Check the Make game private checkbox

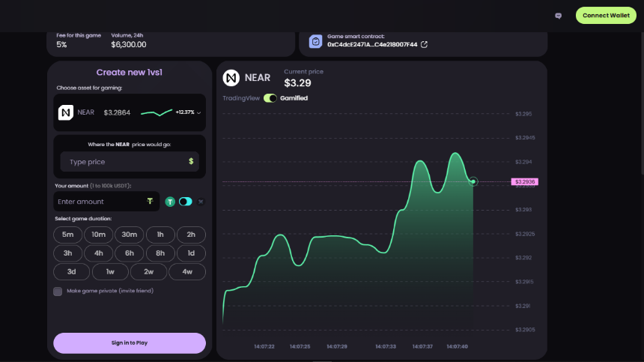coord(58,292)
